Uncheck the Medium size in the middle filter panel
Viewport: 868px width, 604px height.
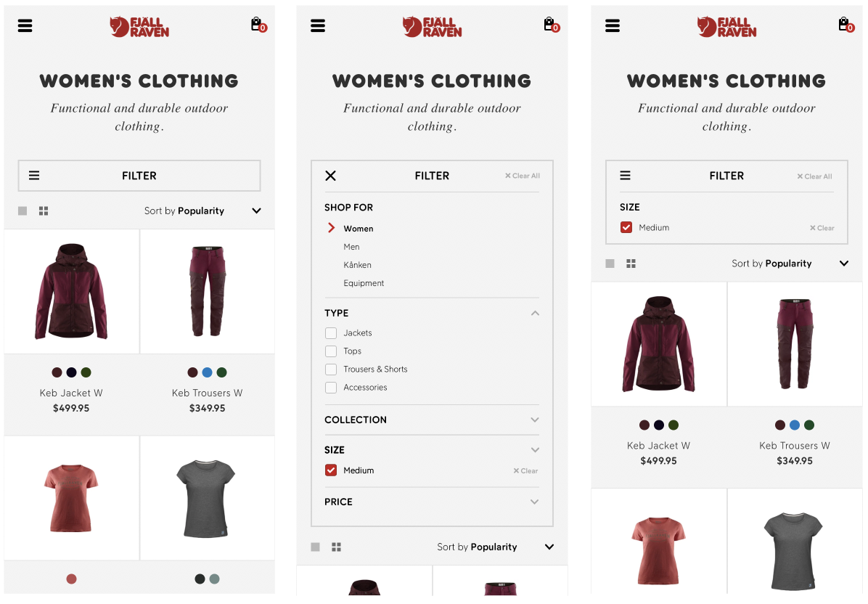pyautogui.click(x=331, y=470)
